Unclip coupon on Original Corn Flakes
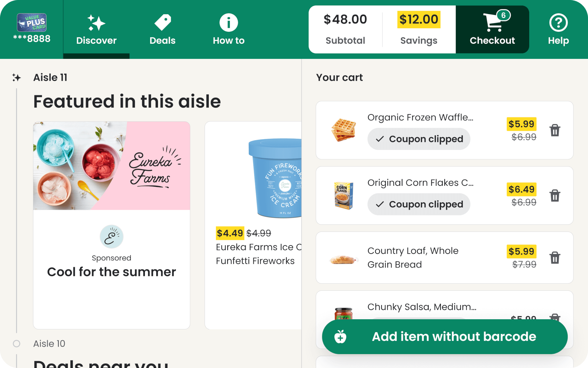Image resolution: width=588 pixels, height=368 pixels. 419,204
